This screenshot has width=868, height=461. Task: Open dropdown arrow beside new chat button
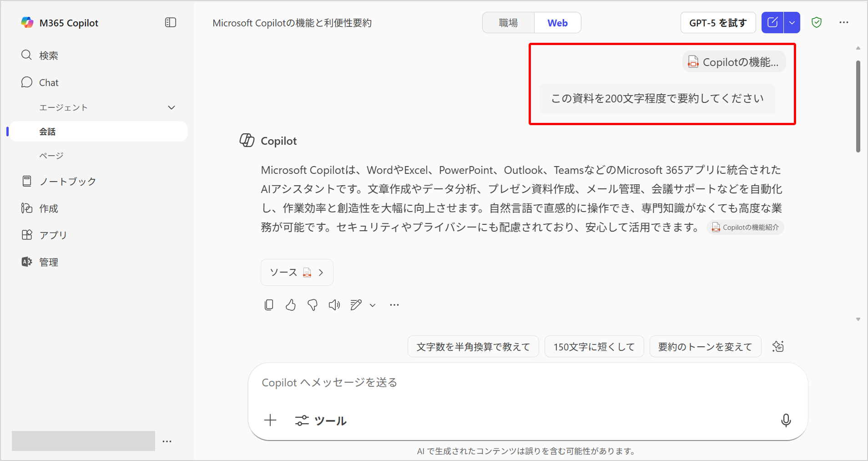click(792, 22)
